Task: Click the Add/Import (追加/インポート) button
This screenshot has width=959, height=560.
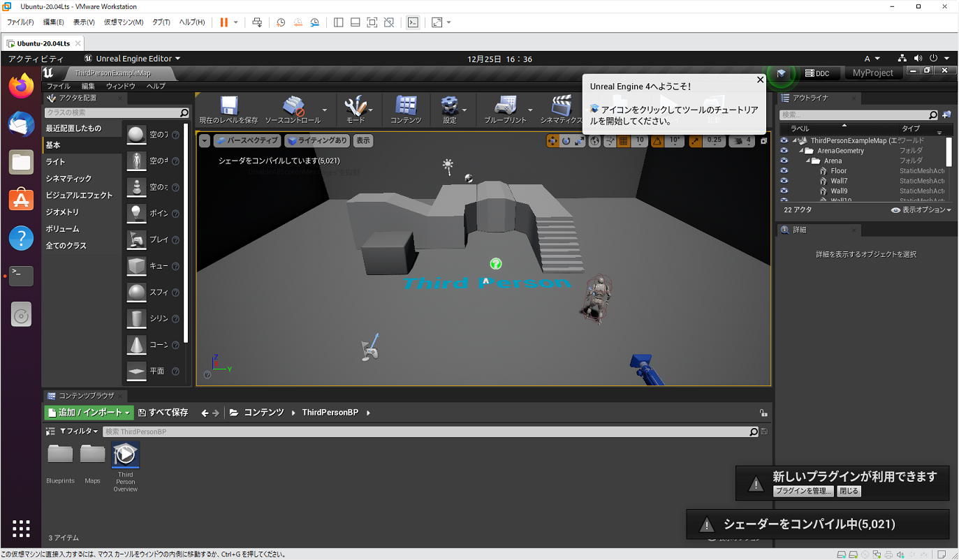Action: pos(89,413)
